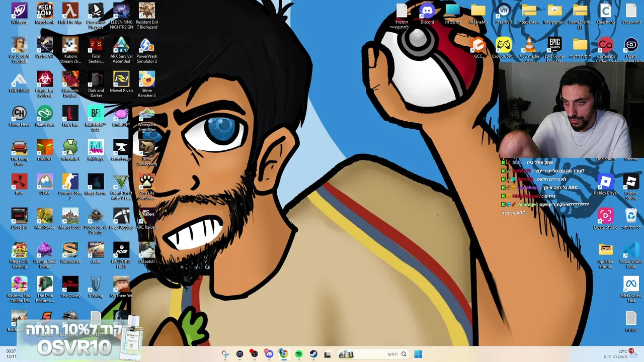Select the Clone Hero desktop icon

click(19, 116)
